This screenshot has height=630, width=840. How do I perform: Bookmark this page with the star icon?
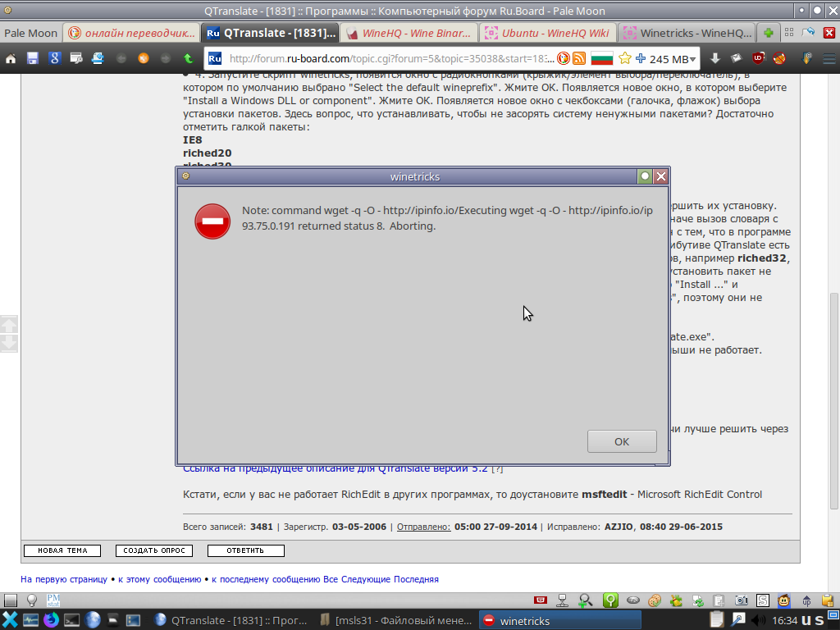tap(624, 58)
